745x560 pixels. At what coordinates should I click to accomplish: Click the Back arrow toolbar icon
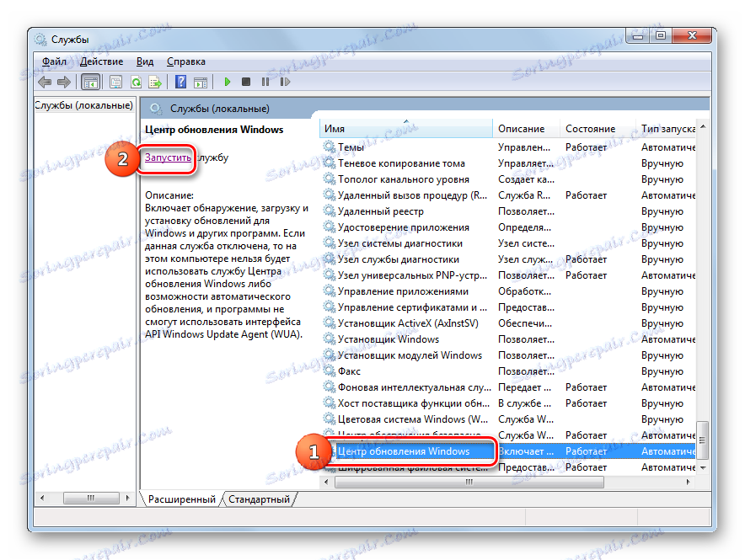pyautogui.click(x=45, y=82)
